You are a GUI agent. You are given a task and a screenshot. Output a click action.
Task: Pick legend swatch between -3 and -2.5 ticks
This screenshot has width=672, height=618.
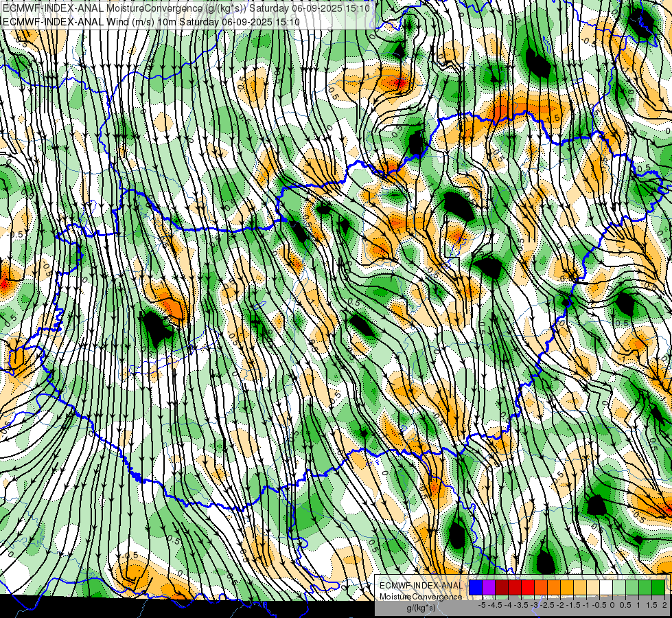(541, 587)
